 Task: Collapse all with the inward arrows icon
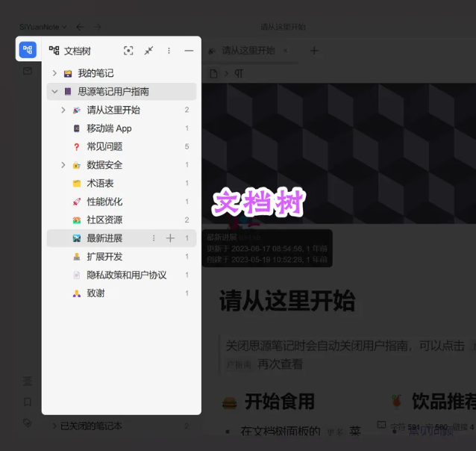pyautogui.click(x=148, y=51)
